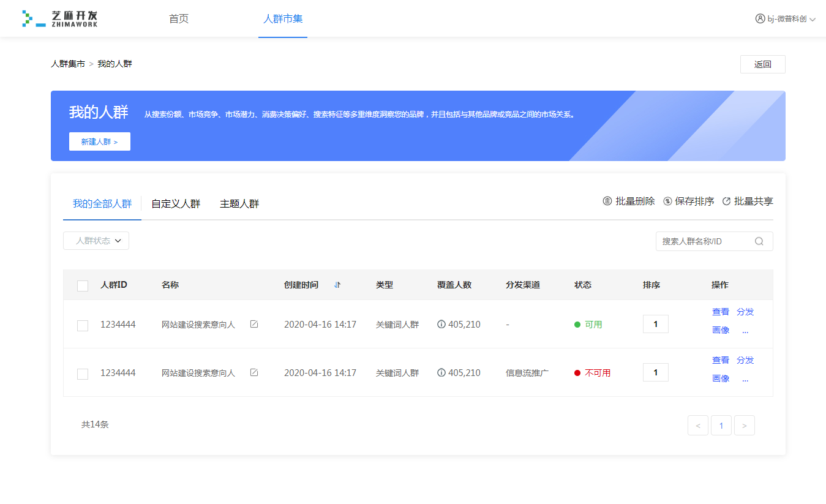
Task: Click 分发 in the 不可用 row
Action: [x=745, y=360]
